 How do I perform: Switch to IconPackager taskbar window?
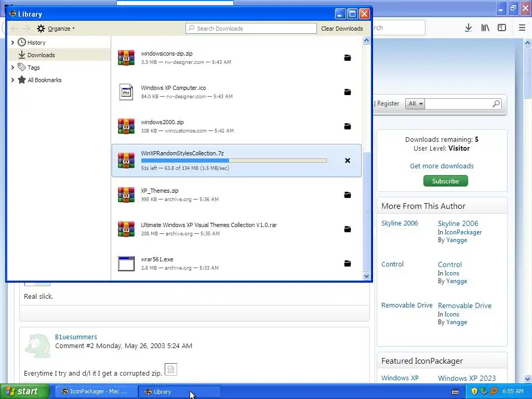(x=96, y=391)
